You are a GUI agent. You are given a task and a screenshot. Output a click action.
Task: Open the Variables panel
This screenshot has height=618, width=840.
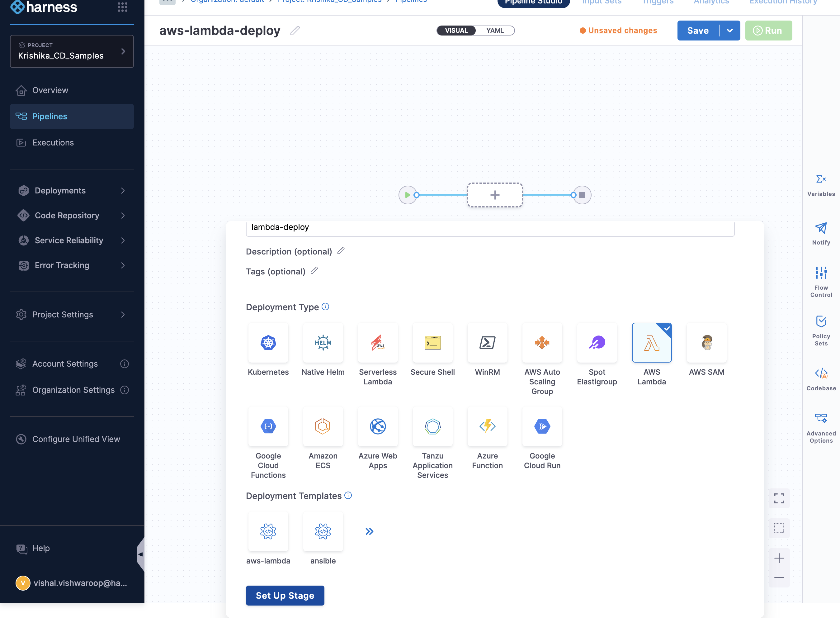point(821,186)
